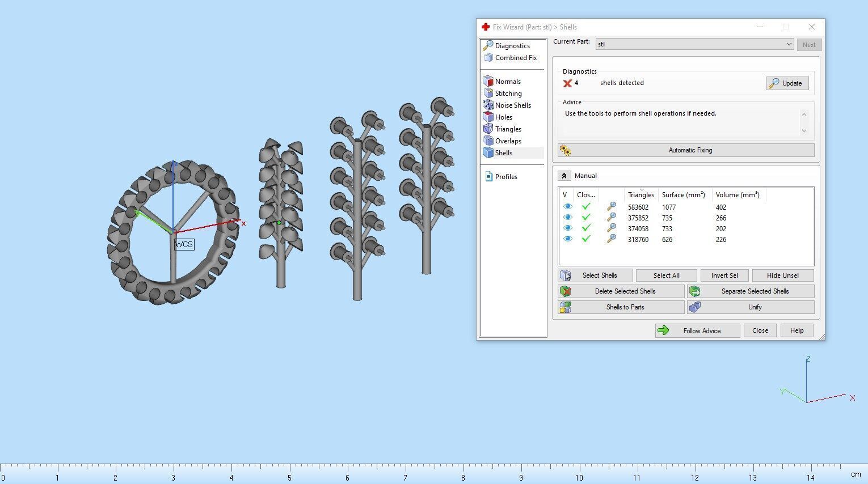868x484 pixels.
Task: Toggle visibility of shell with 374058 triangles
Action: tap(567, 228)
